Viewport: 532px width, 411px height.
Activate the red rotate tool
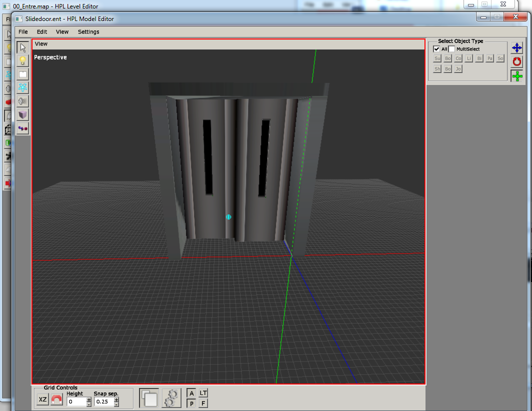pyautogui.click(x=516, y=62)
